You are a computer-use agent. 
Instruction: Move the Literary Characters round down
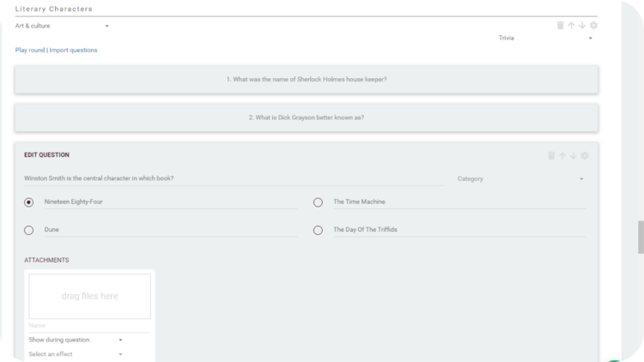point(582,26)
